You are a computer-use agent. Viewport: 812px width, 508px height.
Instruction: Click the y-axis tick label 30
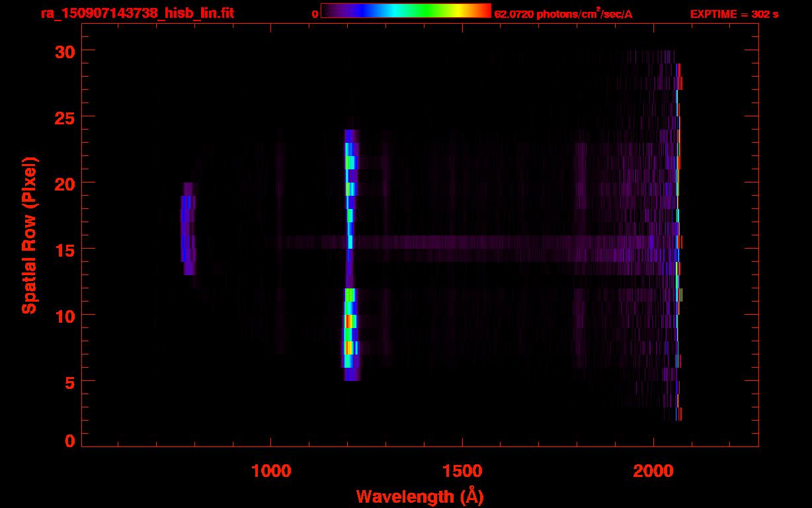pos(63,51)
